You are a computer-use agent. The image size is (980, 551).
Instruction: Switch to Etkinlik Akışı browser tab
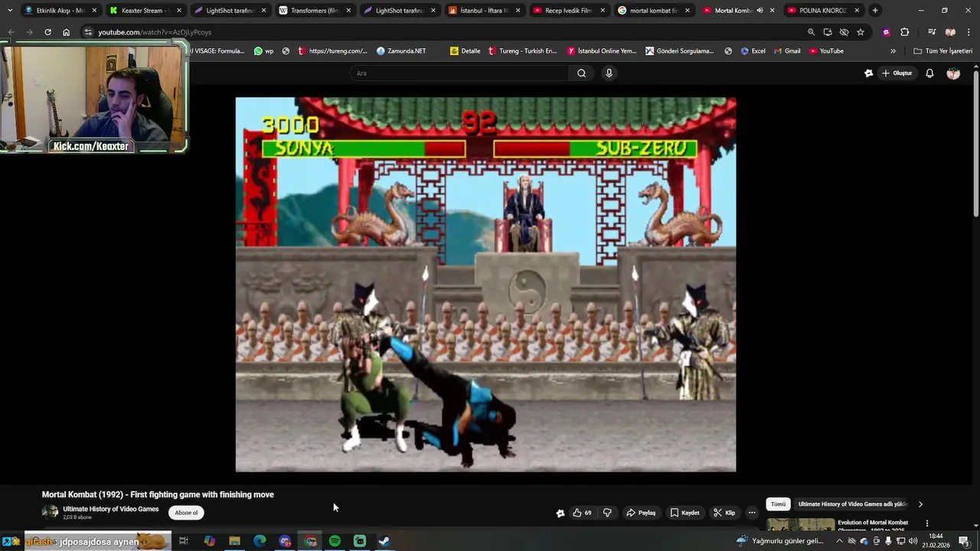60,11
